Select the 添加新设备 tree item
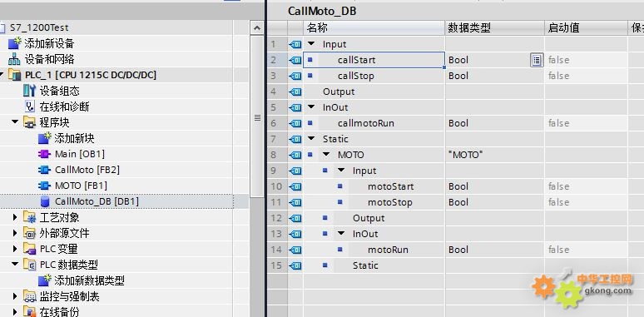The width and height of the screenshot is (644, 317). [x=49, y=43]
